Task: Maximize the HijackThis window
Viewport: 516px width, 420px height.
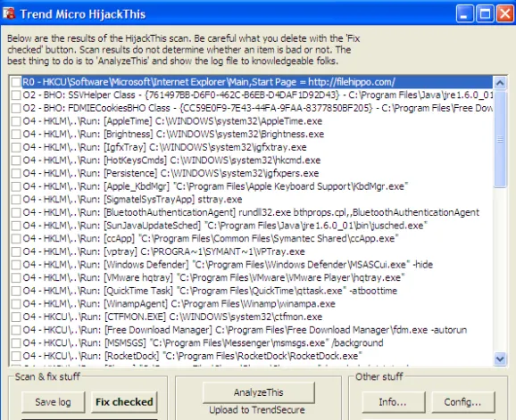Action: (485, 13)
